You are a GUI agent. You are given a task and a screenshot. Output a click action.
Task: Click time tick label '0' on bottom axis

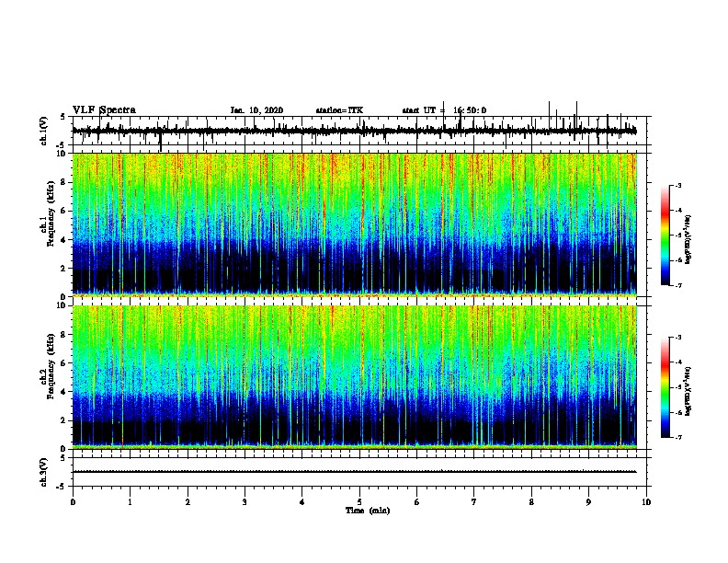73,502
